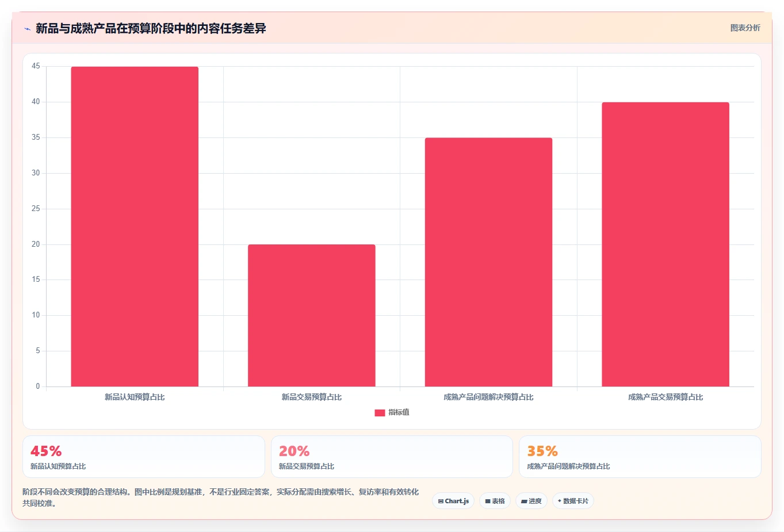Open the 35% 成熟产品问题解决预算占比 card
Viewport: 784px width, 532px height.
(x=640, y=457)
